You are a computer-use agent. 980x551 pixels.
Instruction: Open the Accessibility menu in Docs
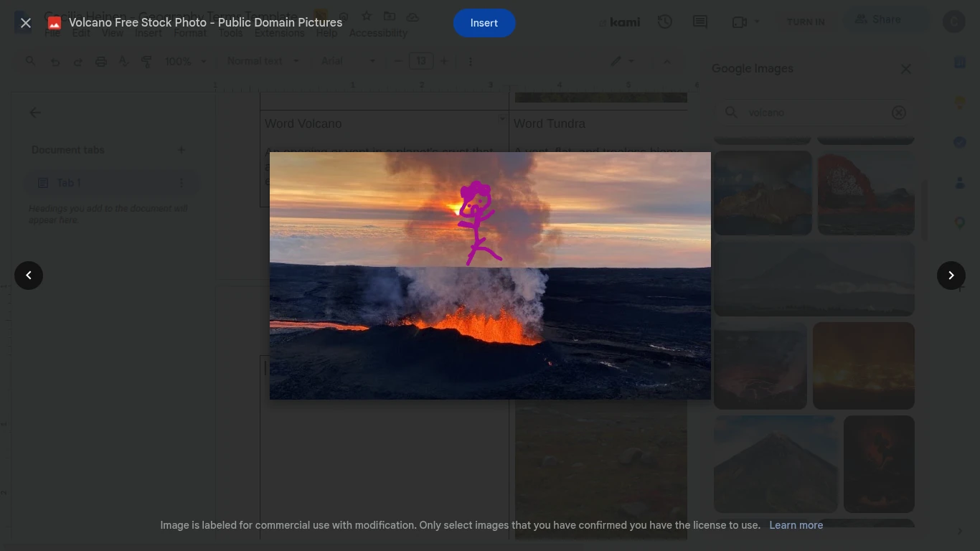click(x=378, y=33)
